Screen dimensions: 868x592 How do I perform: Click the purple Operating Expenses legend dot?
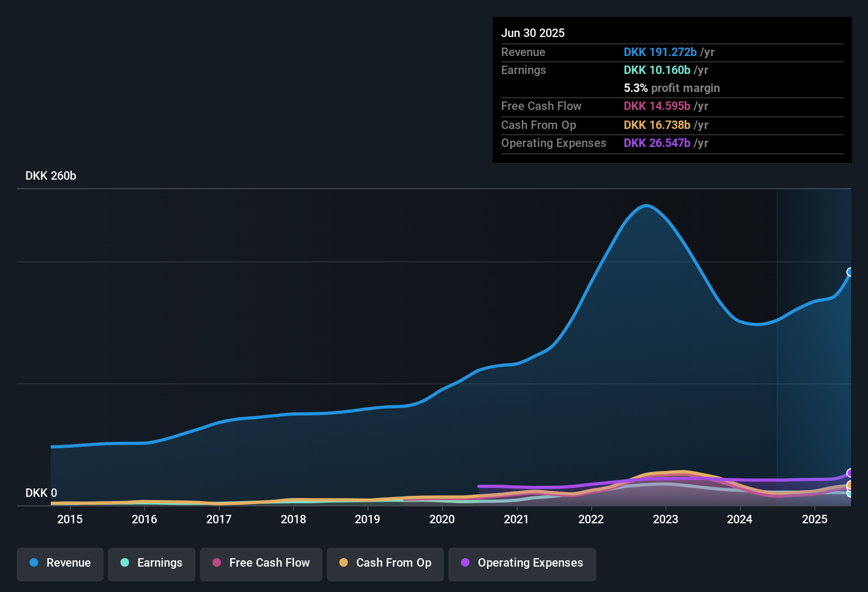pyautogui.click(x=465, y=563)
